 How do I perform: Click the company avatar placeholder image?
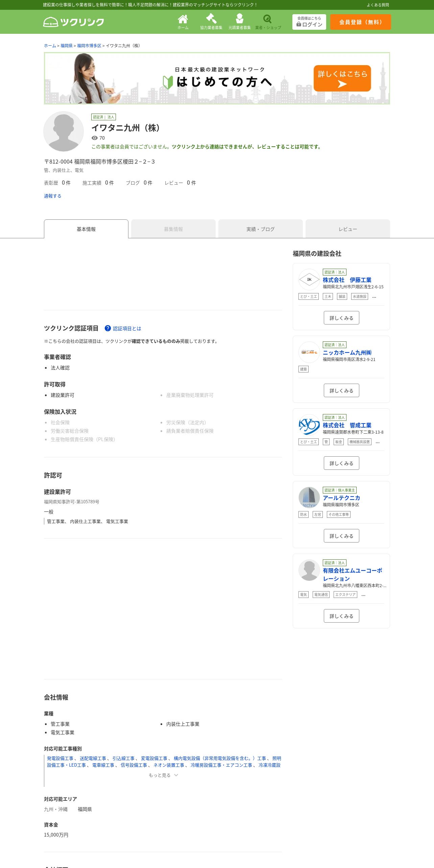(x=64, y=131)
